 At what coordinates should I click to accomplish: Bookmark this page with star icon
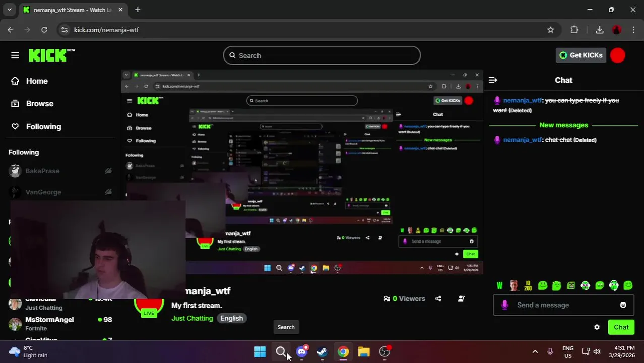550,30
